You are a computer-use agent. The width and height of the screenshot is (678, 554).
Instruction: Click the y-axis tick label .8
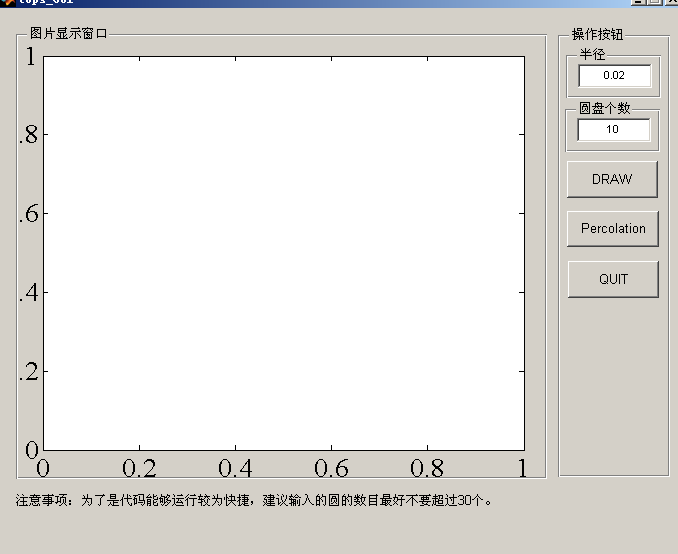coord(29,134)
